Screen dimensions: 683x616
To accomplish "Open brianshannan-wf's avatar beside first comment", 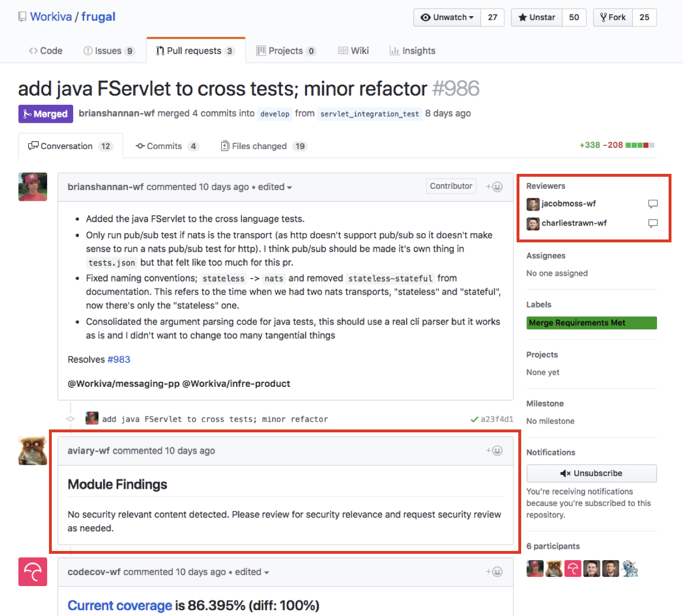I will click(33, 187).
